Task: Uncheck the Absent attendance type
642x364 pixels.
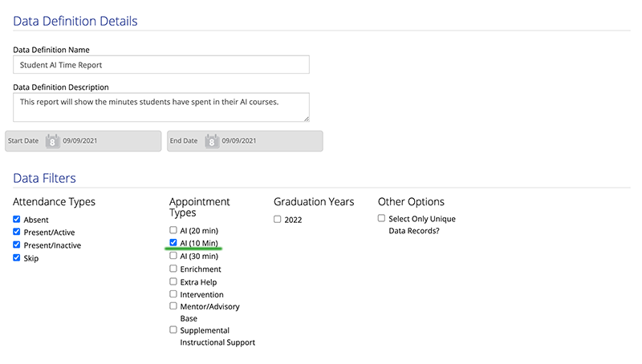Action: coord(16,219)
